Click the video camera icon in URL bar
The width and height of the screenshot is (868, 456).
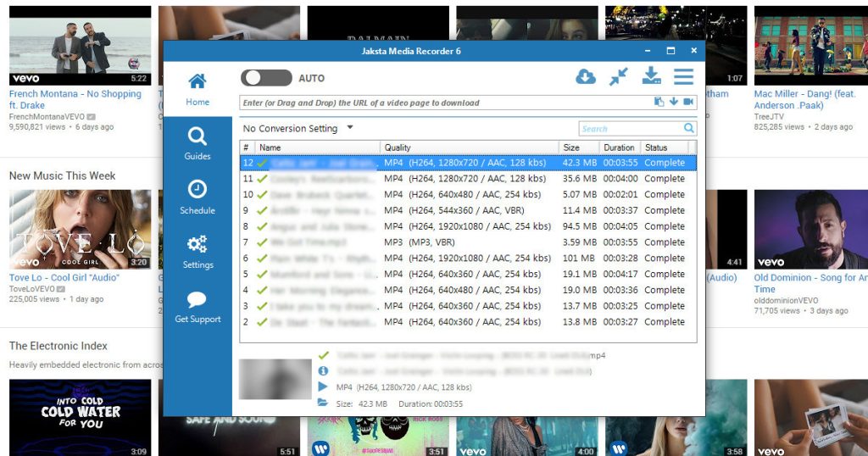click(687, 103)
